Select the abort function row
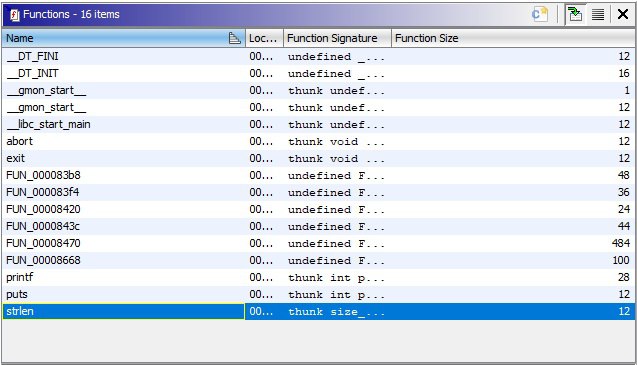Image resolution: width=637 pixels, height=365 pixels. [318, 141]
